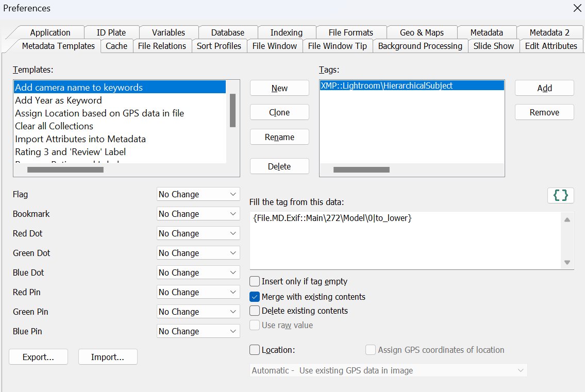Check Delete existing contents option
Screen dimensions: 585x392
coord(255,311)
